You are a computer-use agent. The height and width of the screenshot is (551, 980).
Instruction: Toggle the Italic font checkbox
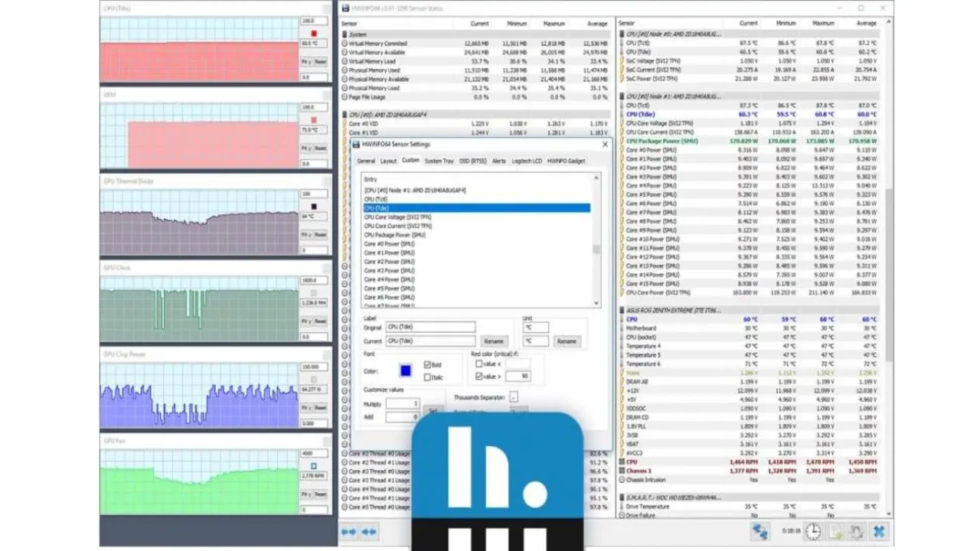[427, 377]
